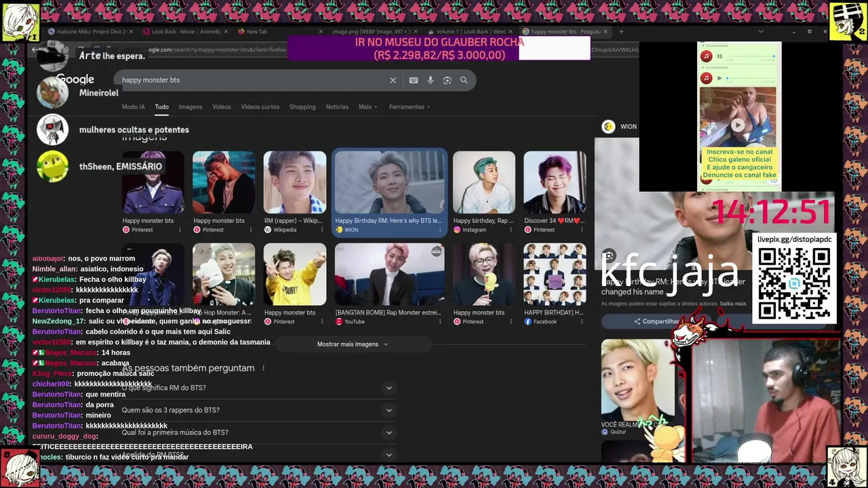Open '[BANGTAN BOMB] Rap Monster' YouTube result
Screen dimensions: 868x488
coord(390,284)
